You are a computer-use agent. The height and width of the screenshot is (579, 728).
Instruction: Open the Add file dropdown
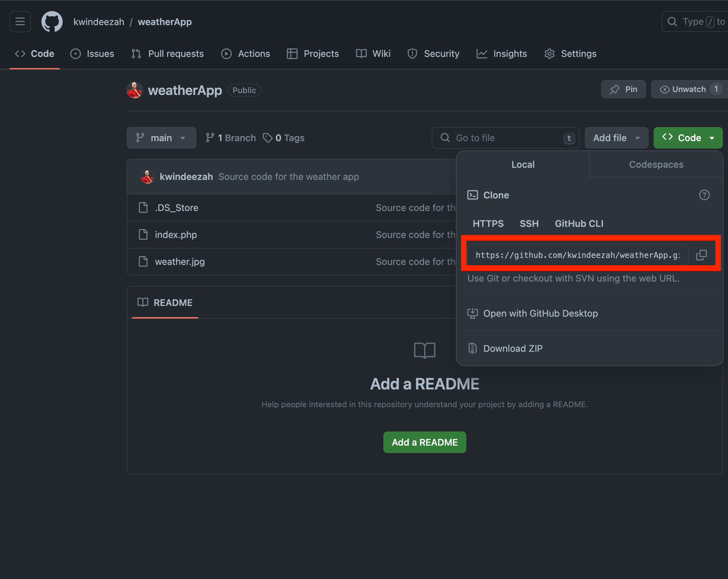click(616, 138)
